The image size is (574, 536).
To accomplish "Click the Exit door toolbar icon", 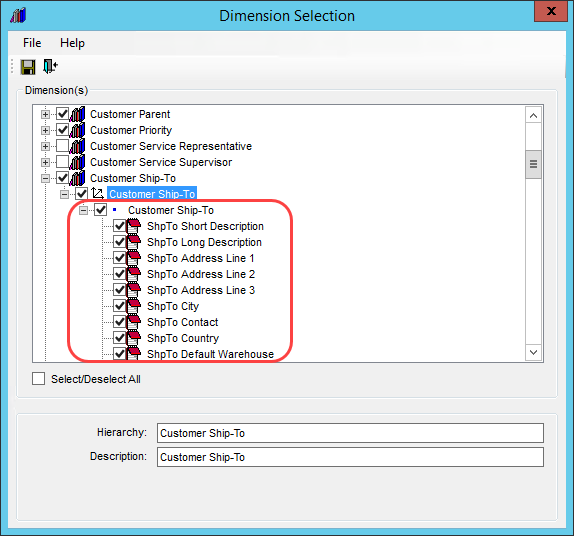I will [x=50, y=67].
